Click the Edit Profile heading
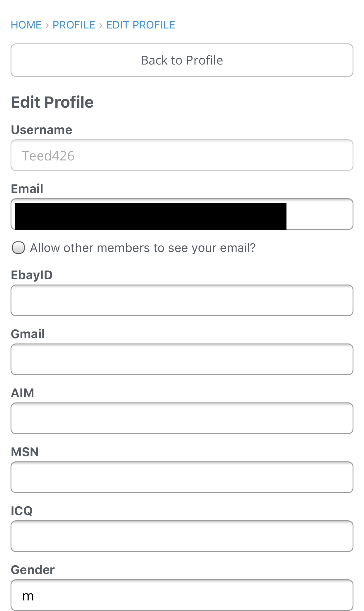 [52, 102]
